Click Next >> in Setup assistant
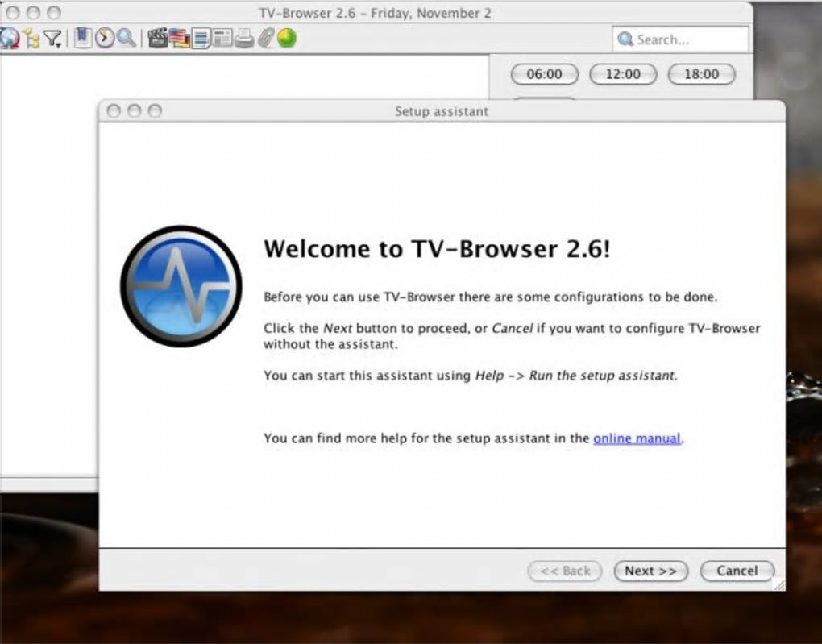 650,571
